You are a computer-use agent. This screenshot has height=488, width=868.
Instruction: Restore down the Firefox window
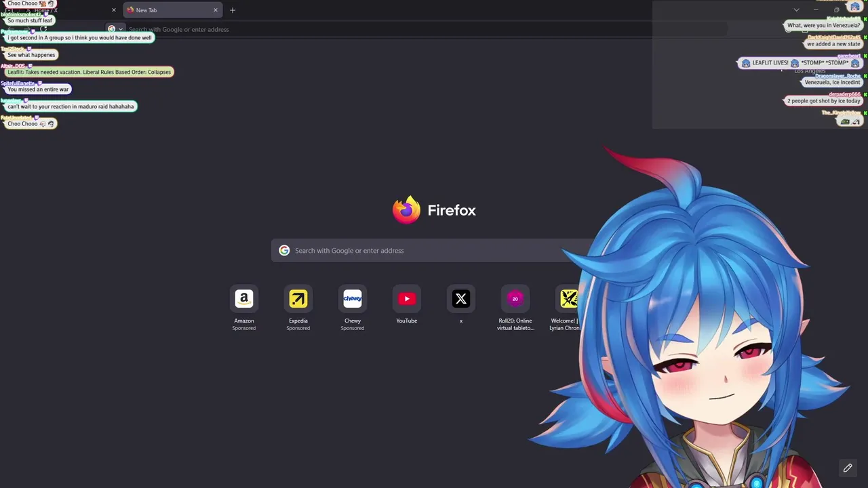pos(836,10)
